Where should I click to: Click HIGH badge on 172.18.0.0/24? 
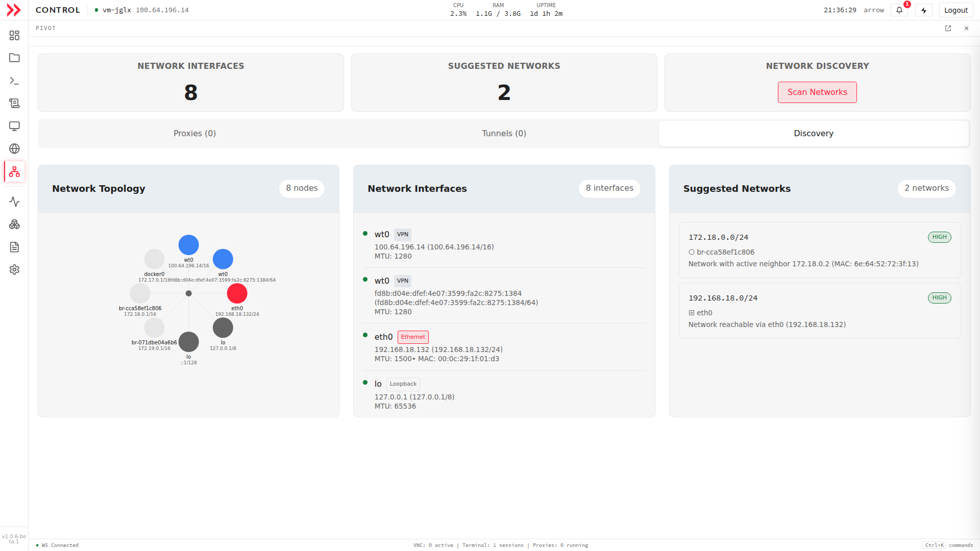(x=939, y=237)
